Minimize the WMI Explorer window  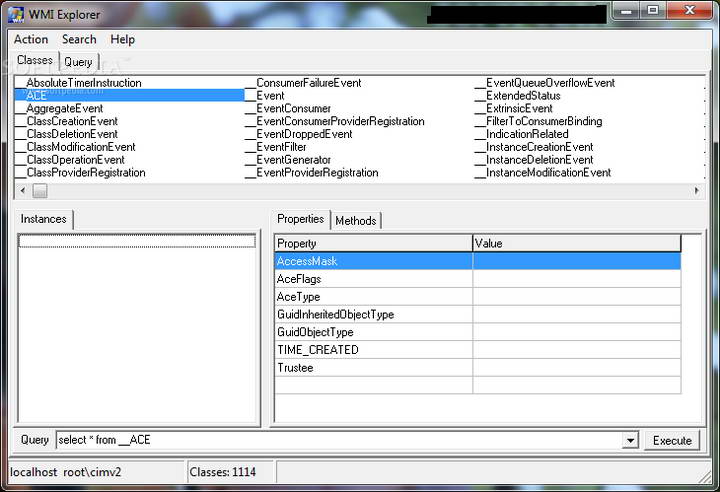point(626,11)
